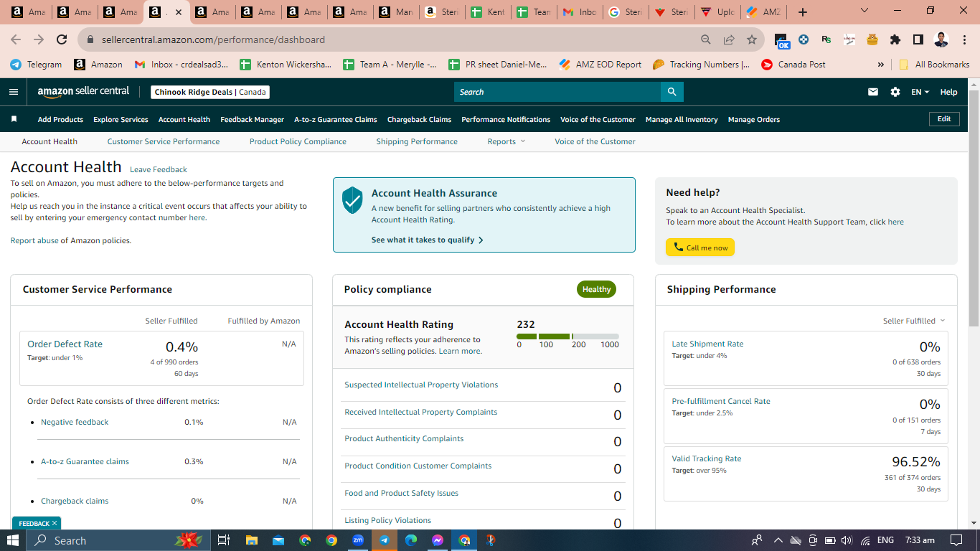Open Voice of the Customer tab

click(x=595, y=141)
